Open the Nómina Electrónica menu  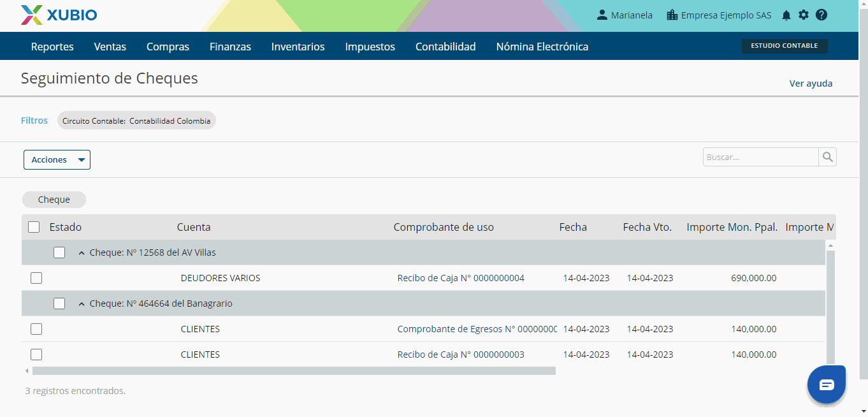tap(542, 47)
